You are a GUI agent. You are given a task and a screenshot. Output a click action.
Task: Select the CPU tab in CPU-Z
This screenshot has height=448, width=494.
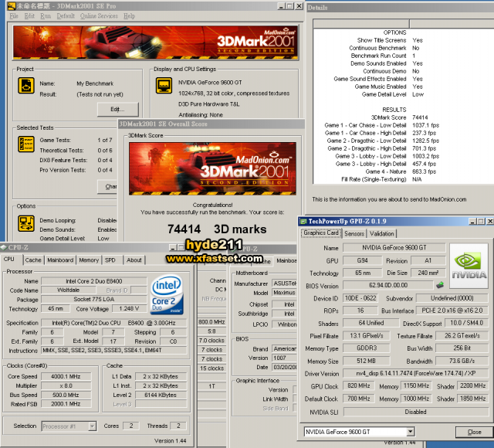coord(9,260)
